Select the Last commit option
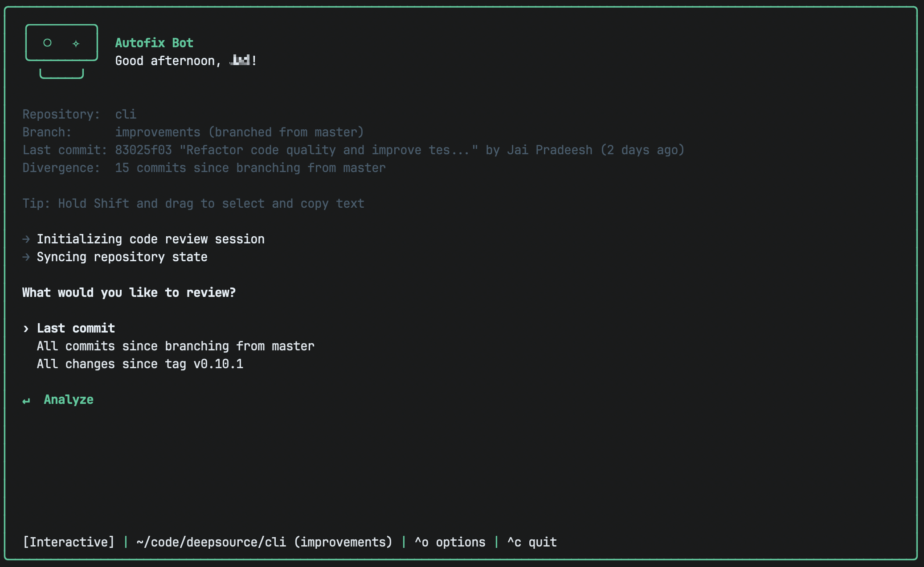The height and width of the screenshot is (567, 924). pos(76,329)
